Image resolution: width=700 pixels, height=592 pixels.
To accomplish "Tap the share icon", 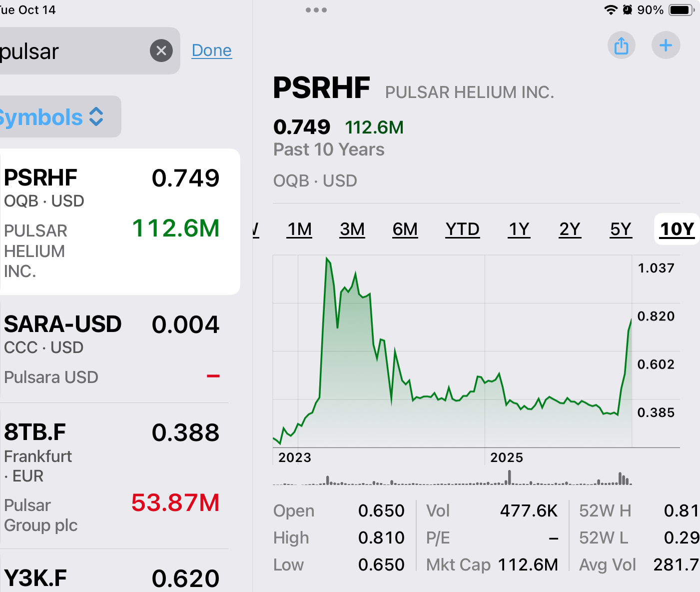I will pos(621,45).
